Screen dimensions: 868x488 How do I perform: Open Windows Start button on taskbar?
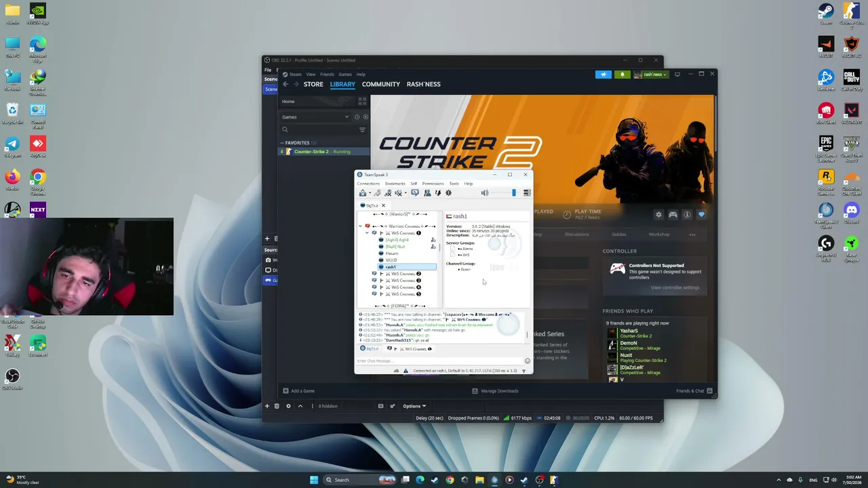coord(314,480)
